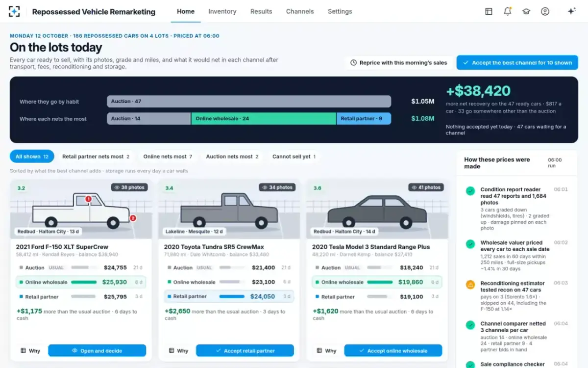Open the Settings tab
The height and width of the screenshot is (368, 588).
click(340, 11)
